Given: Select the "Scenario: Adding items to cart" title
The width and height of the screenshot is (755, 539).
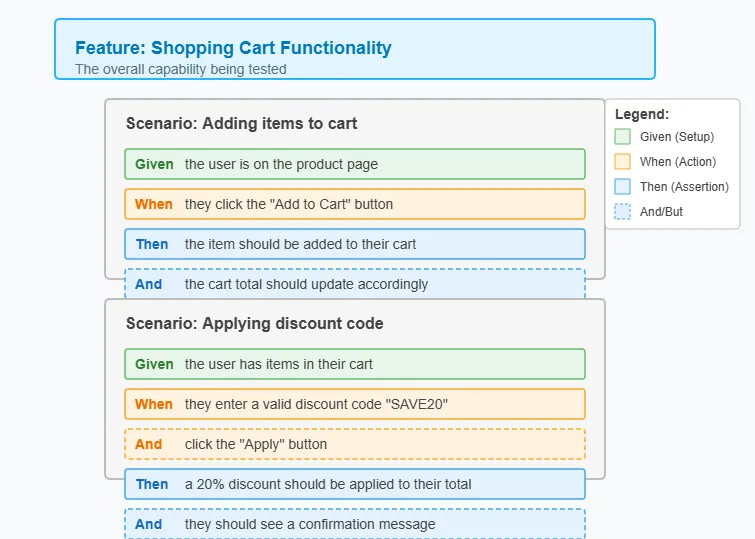Looking at the screenshot, I should click(241, 123).
